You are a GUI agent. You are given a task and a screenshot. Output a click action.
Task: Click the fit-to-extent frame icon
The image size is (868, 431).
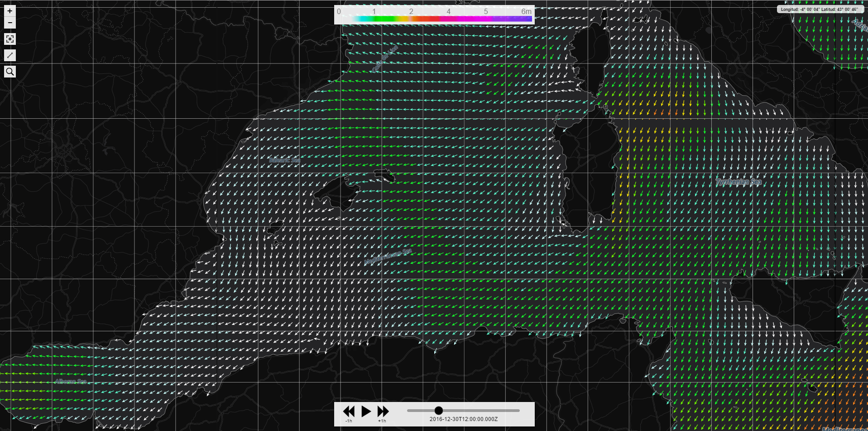point(10,39)
